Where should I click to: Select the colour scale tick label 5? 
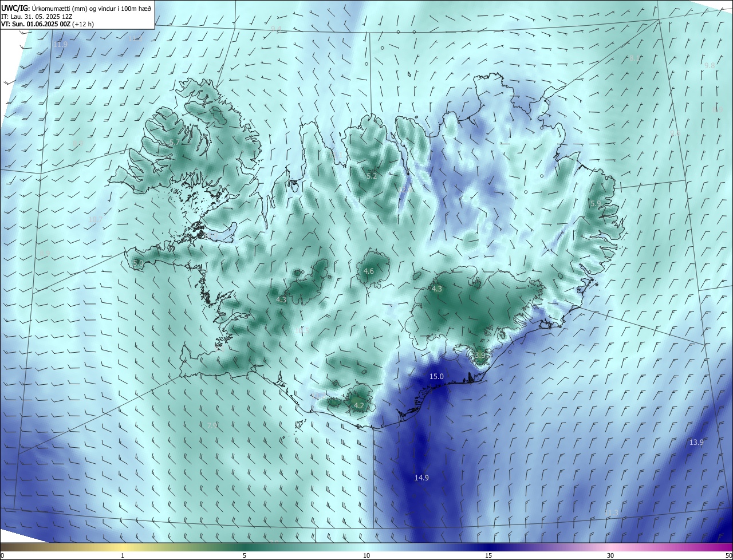[245, 555]
